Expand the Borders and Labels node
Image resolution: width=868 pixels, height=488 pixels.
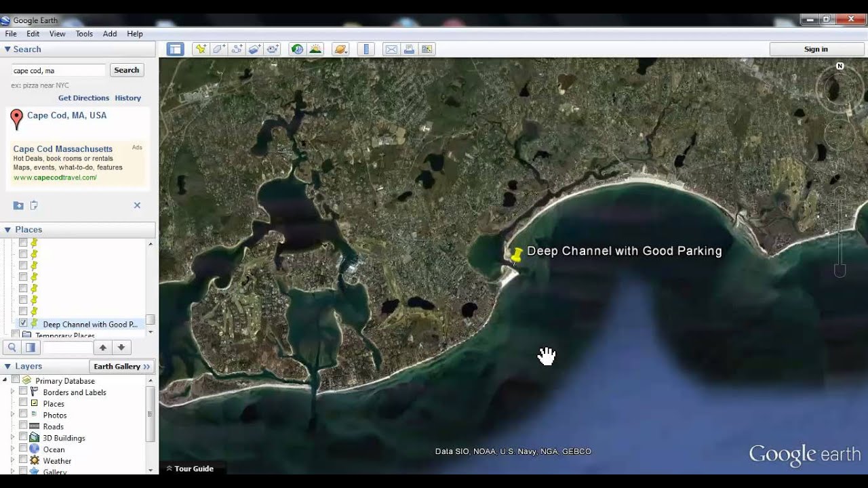[x=12, y=392]
